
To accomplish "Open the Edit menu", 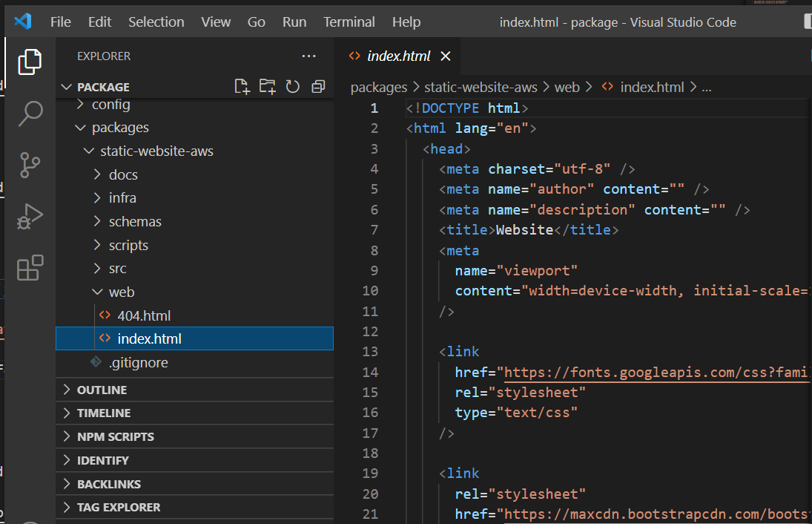I will [99, 22].
